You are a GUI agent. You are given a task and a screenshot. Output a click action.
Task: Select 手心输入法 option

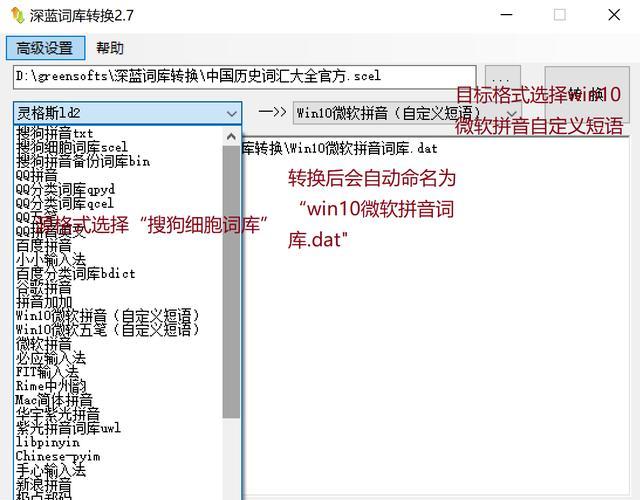[x=51, y=470]
